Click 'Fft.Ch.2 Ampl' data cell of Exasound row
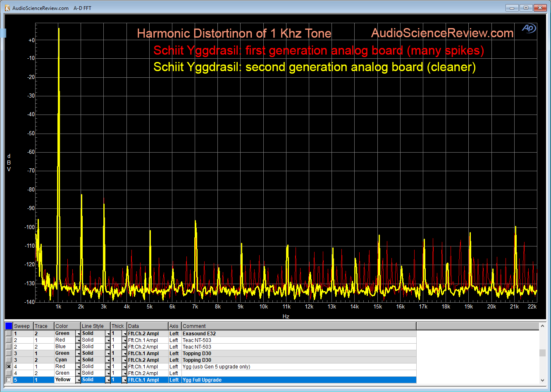Image resolution: width=551 pixels, height=392 pixels. point(148,333)
